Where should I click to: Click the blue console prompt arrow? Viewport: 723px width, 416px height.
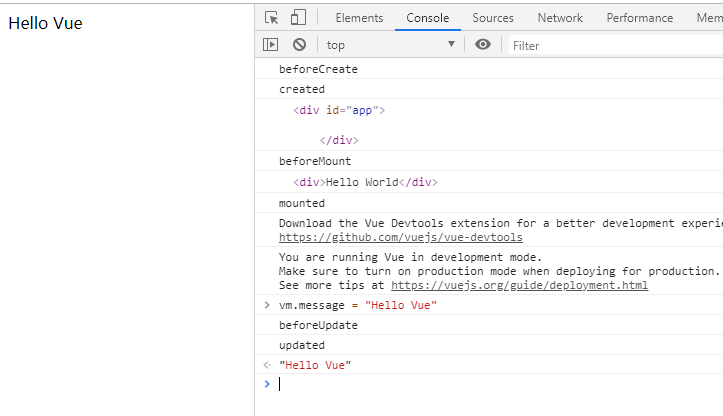click(267, 384)
